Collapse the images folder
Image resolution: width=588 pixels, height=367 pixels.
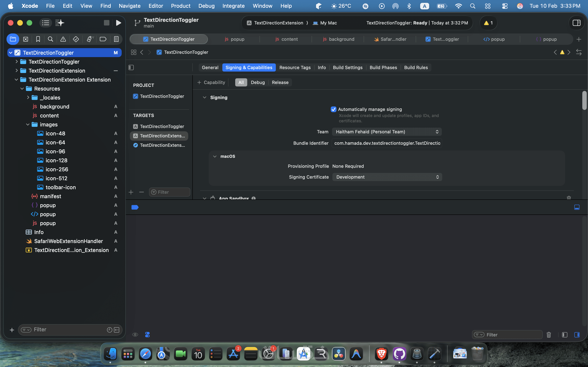(x=28, y=125)
